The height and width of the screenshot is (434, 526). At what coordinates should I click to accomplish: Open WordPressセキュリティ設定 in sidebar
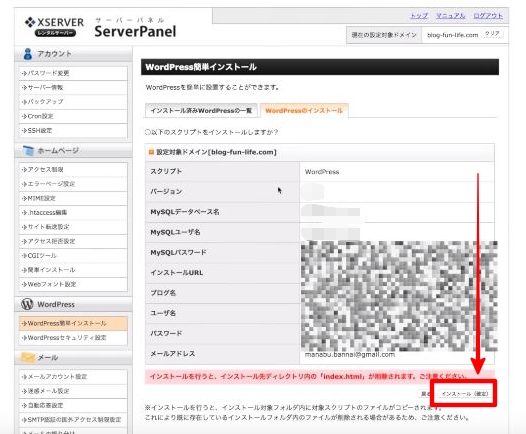[73, 338]
